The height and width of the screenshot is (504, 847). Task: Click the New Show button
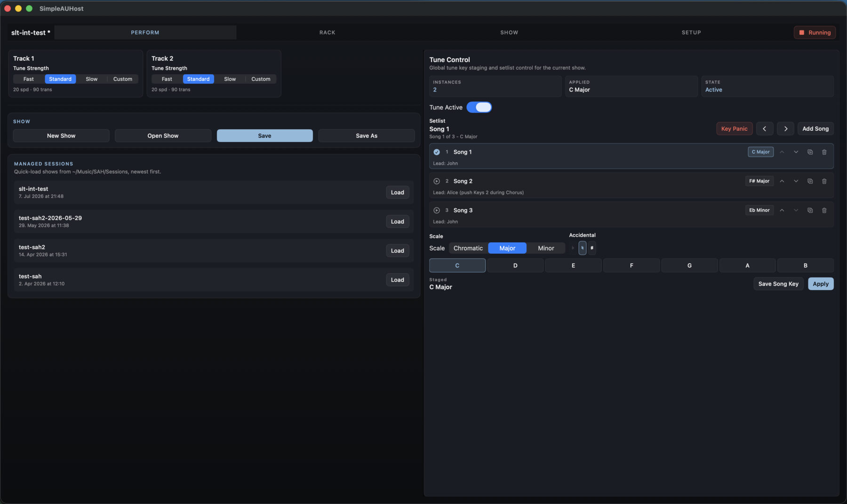tap(61, 136)
